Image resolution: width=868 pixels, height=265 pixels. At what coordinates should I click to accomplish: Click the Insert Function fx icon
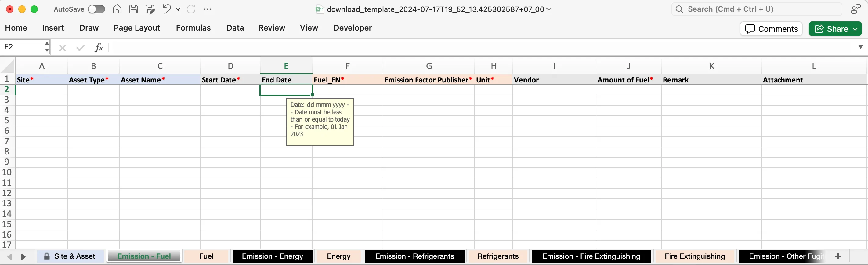[99, 48]
